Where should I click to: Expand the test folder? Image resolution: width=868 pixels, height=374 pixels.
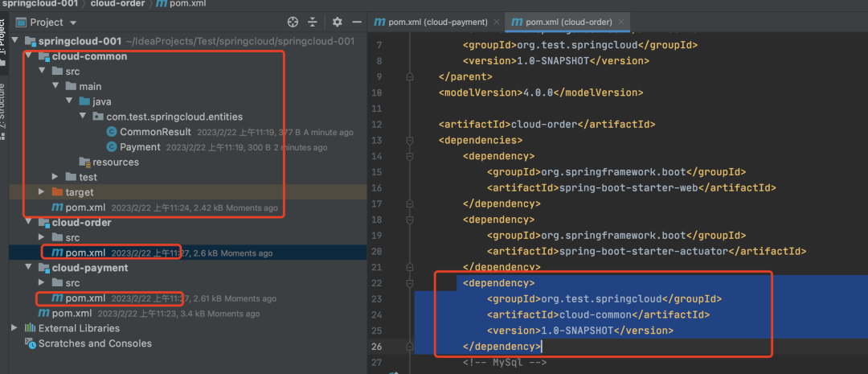(55, 177)
